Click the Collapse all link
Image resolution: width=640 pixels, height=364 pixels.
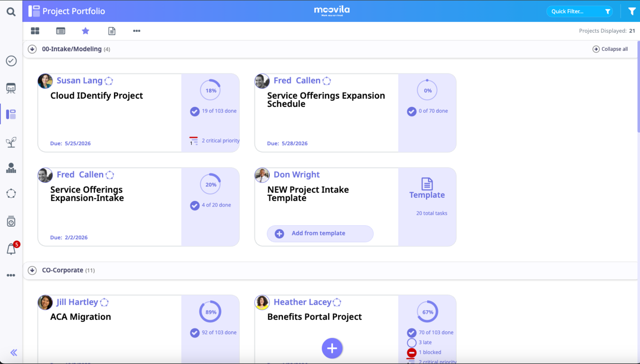(610, 49)
